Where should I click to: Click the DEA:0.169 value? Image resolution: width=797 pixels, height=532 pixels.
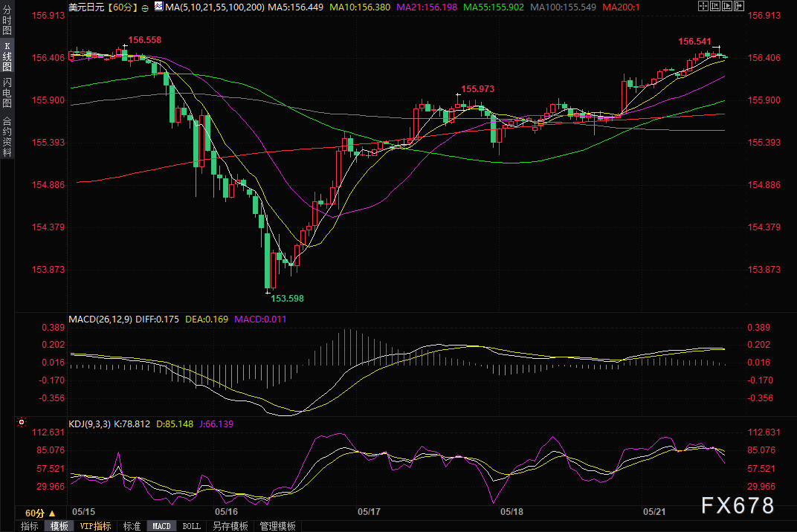point(207,319)
